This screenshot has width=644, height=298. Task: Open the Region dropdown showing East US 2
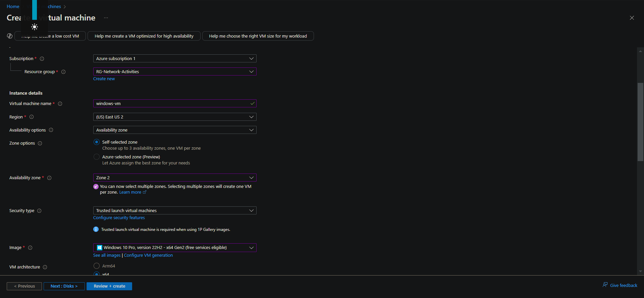(175, 117)
